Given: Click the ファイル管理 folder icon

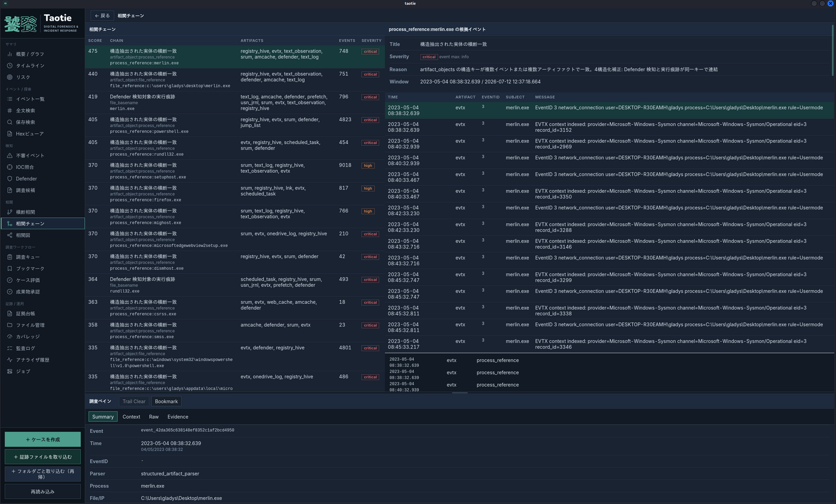Looking at the screenshot, I should pyautogui.click(x=9, y=325).
